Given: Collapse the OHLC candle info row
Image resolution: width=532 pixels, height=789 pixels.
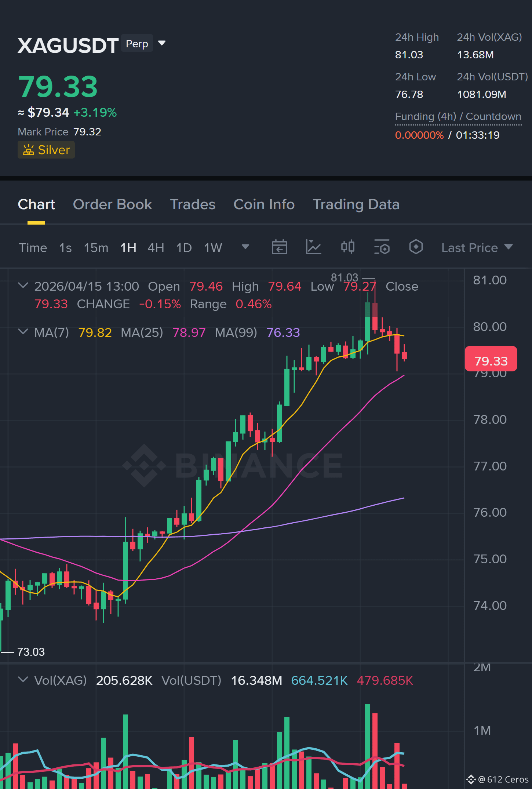Looking at the screenshot, I should [23, 286].
